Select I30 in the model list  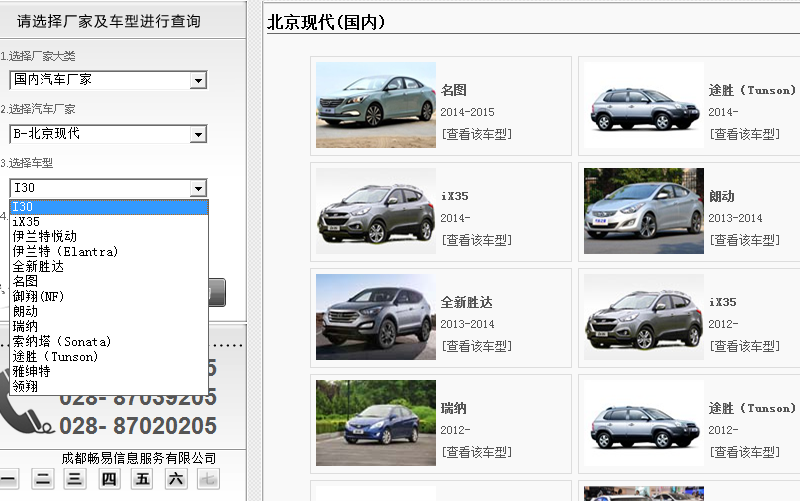tap(109, 207)
